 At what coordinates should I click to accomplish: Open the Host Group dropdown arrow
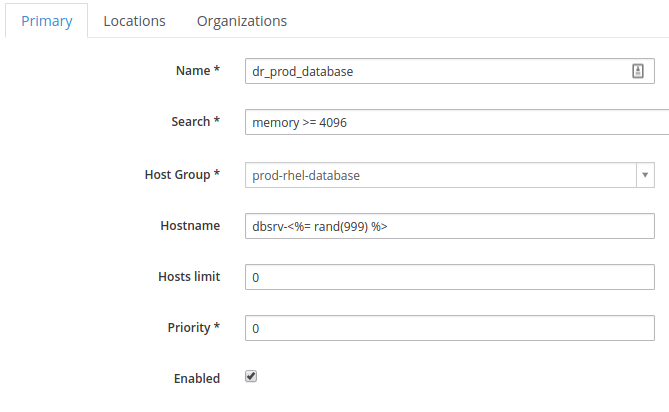[x=645, y=175]
